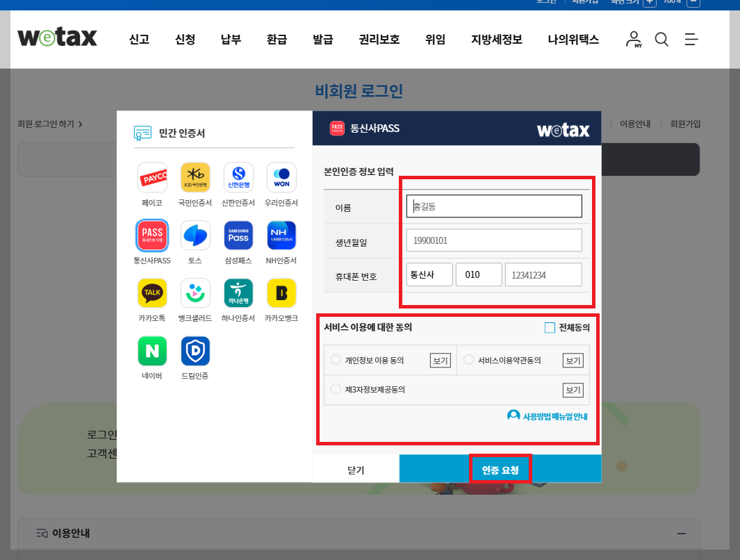This screenshot has height=560, width=740.
Task: Open the 지방세정보 menu
Action: [x=497, y=39]
